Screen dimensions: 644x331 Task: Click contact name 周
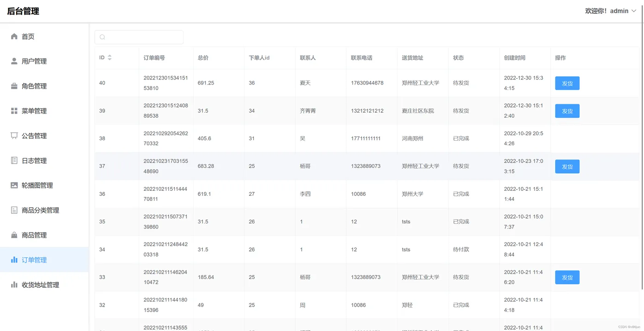(303, 305)
